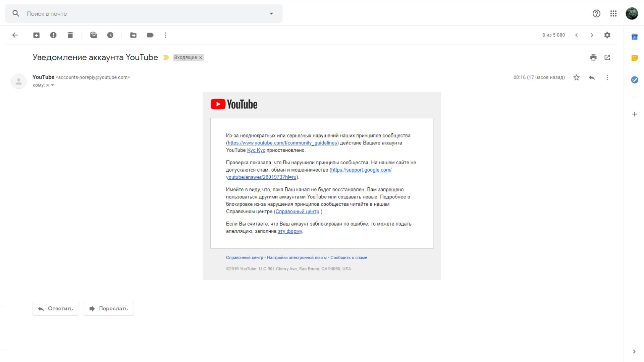644x362 pixels.
Task: Print this email
Action: [593, 58]
